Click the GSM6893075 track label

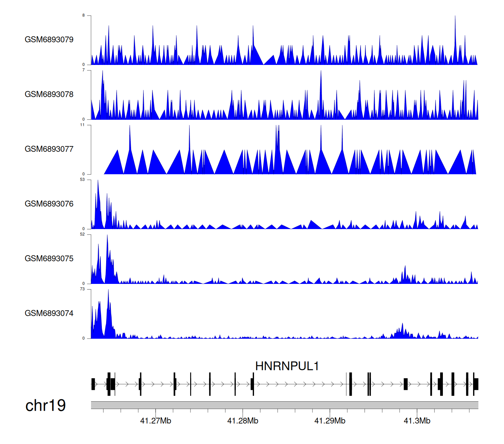click(x=49, y=259)
